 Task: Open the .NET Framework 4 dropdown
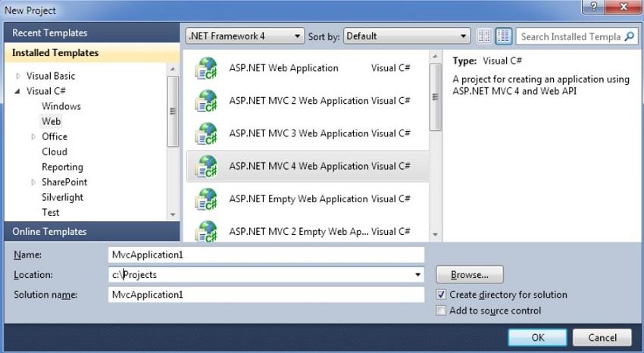[x=245, y=36]
